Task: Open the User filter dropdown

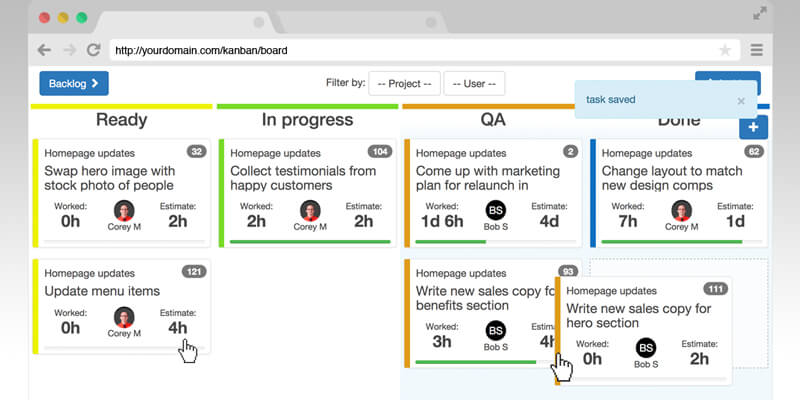Action: click(474, 84)
